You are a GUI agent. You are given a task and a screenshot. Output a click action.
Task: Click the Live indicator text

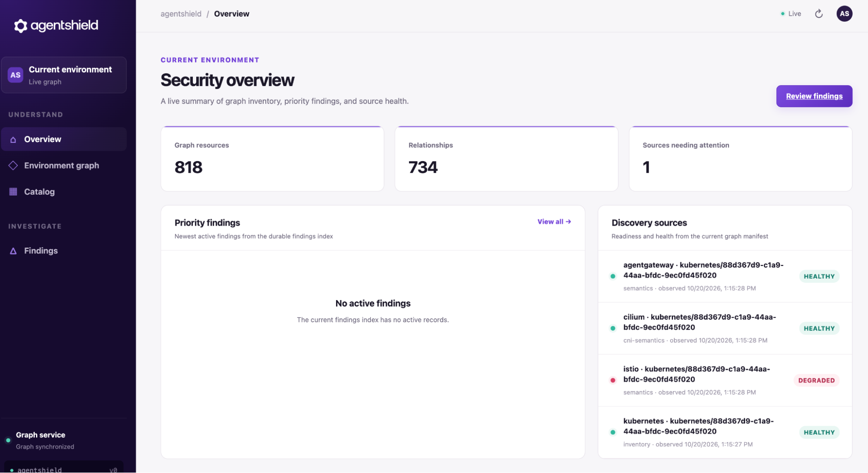pyautogui.click(x=794, y=14)
